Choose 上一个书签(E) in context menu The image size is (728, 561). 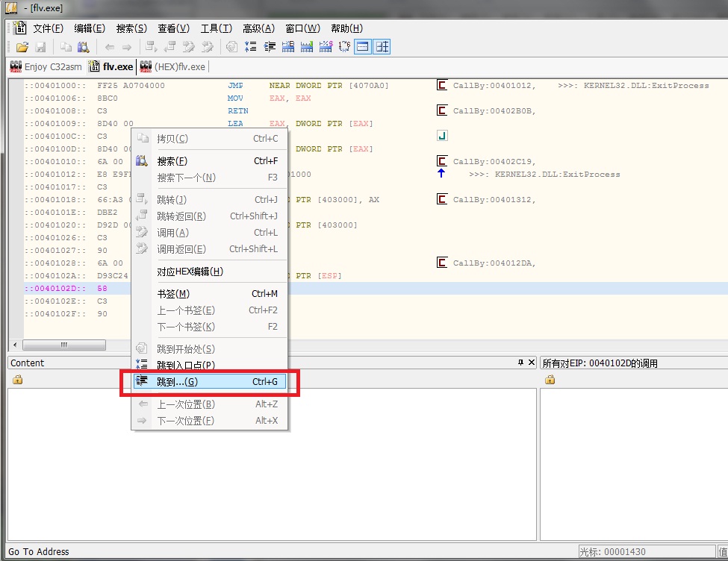211,310
